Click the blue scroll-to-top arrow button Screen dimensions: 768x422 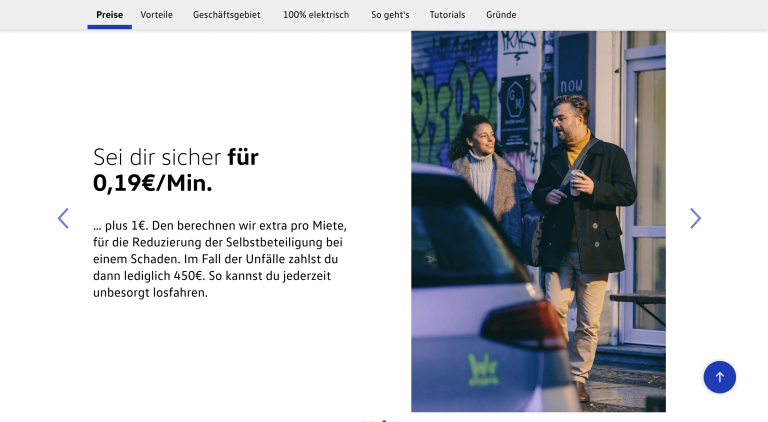[x=720, y=377]
